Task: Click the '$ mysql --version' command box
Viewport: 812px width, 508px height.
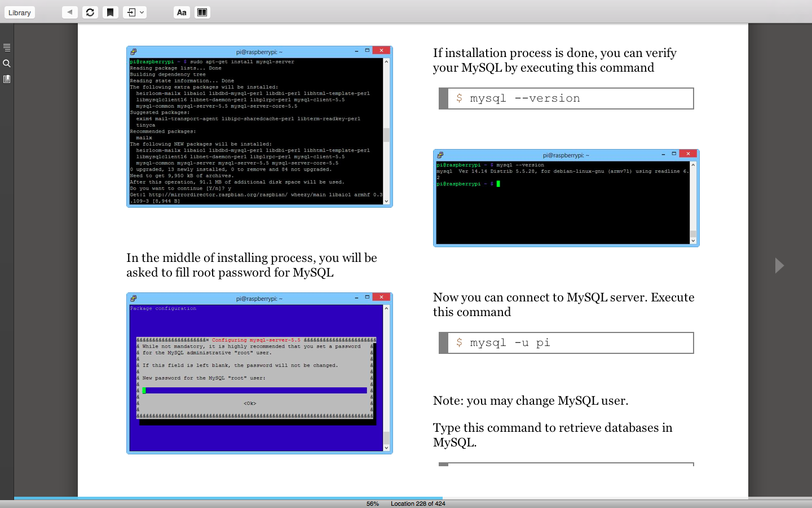Action: 566,98
